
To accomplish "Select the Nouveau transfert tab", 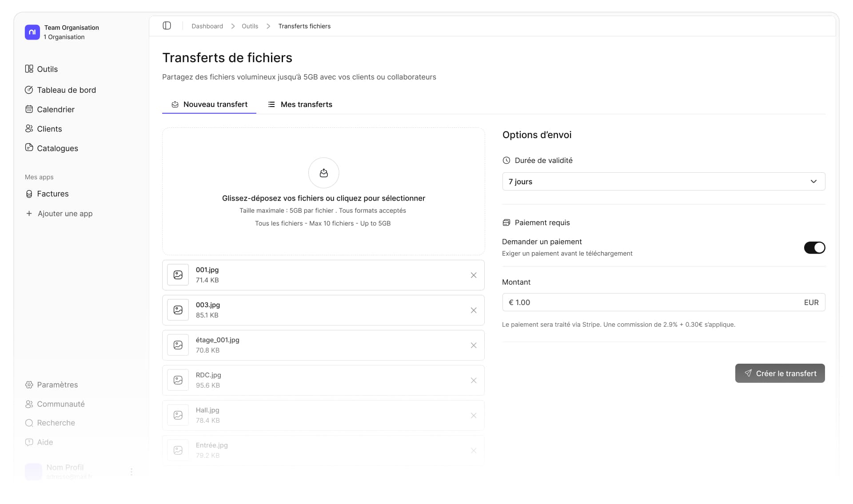I will (209, 104).
